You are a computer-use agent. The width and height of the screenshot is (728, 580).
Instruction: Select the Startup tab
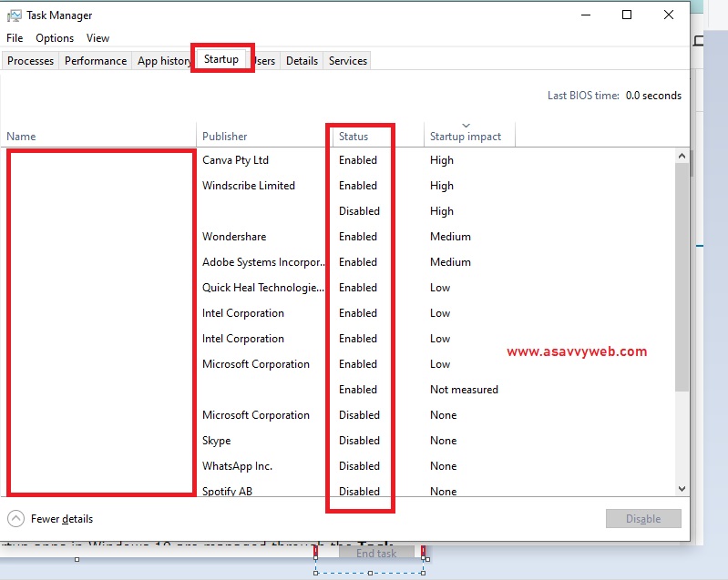pyautogui.click(x=221, y=59)
